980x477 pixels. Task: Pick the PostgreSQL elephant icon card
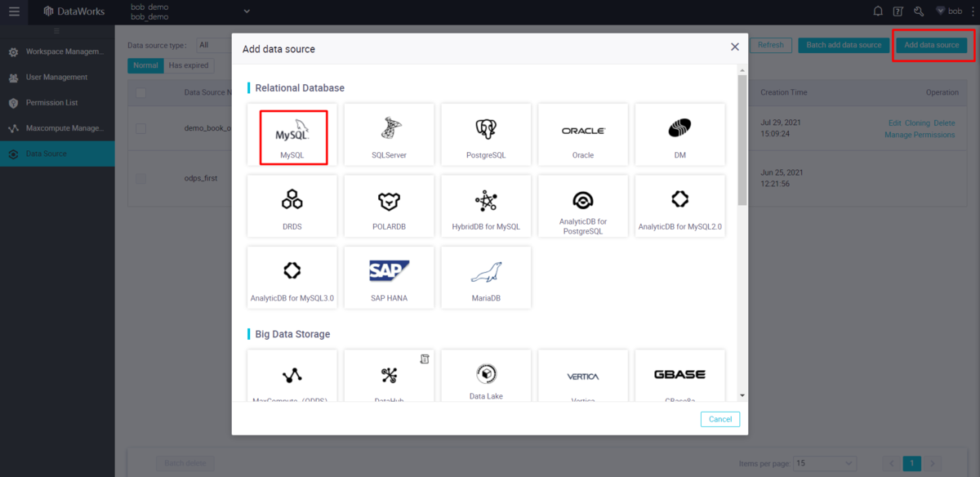point(486,134)
